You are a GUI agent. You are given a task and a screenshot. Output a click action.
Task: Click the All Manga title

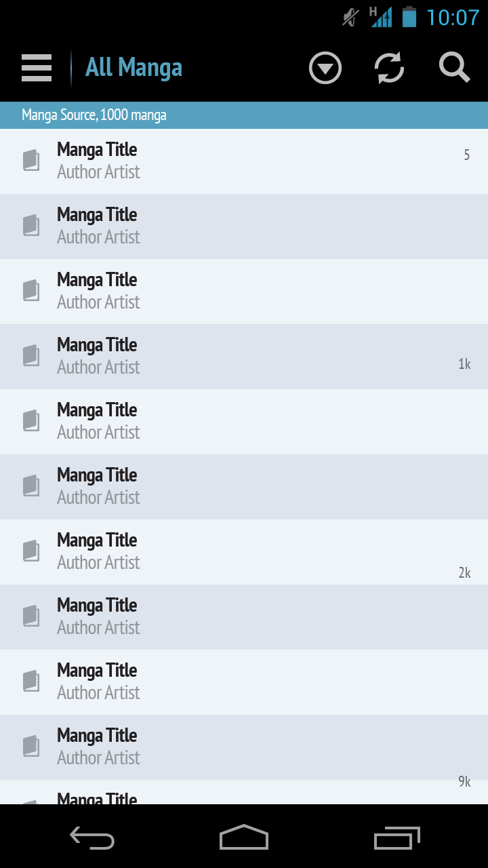(x=134, y=68)
